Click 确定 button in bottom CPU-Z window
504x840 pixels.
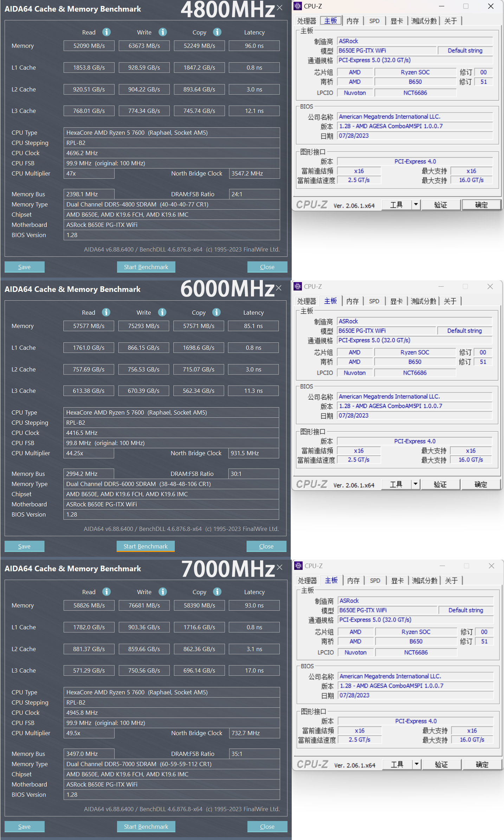point(482,764)
